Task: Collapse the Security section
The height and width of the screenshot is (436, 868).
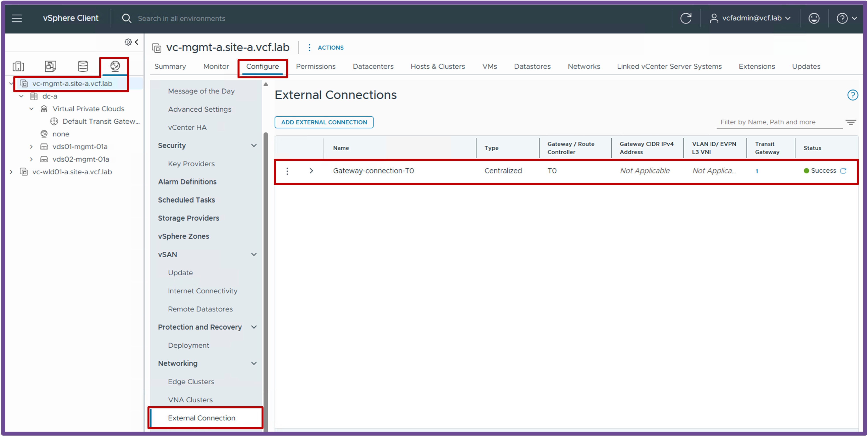Action: coord(254,146)
